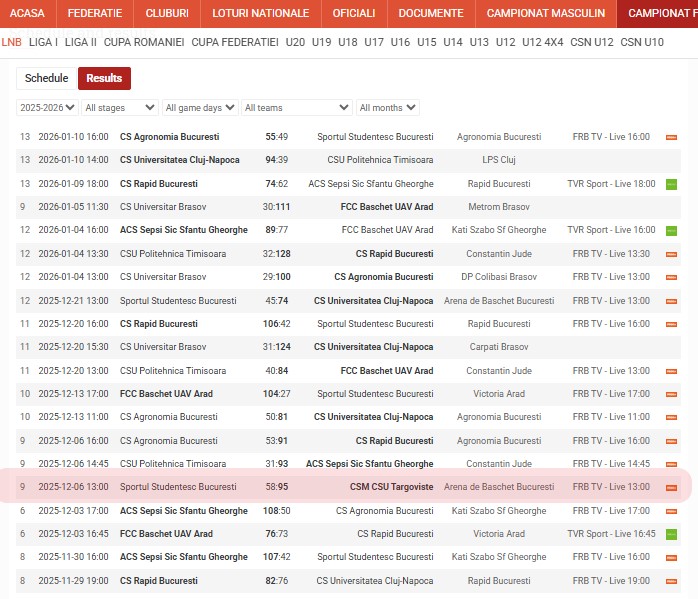This screenshot has width=698, height=599.
Task: Click green TVR Sport icon at Kati Szabo 2026-01-04
Action: [671, 230]
